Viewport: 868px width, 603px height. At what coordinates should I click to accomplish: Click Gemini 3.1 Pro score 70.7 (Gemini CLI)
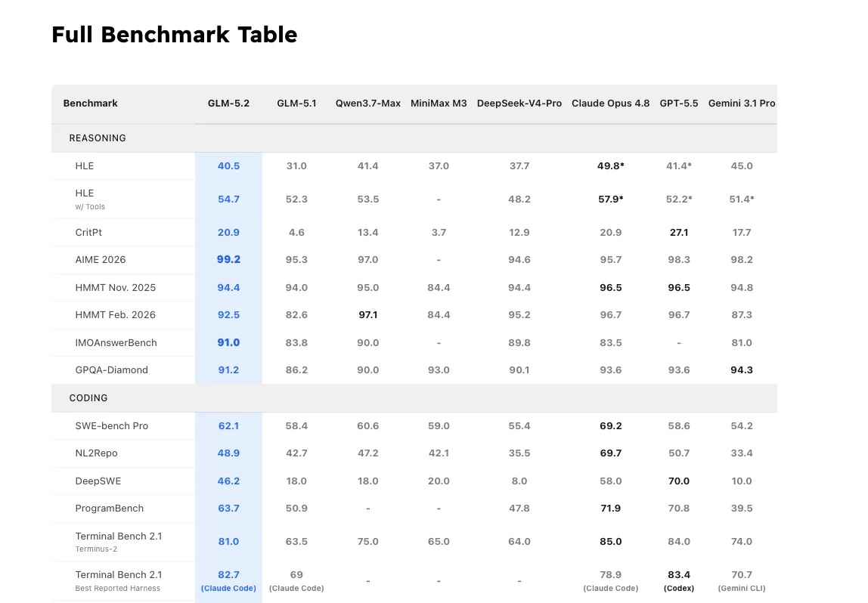[x=742, y=581]
